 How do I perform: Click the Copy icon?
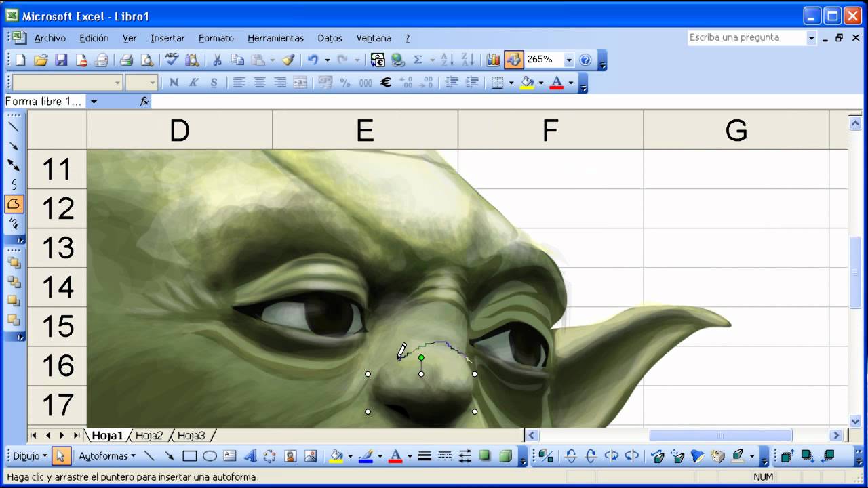coord(237,60)
